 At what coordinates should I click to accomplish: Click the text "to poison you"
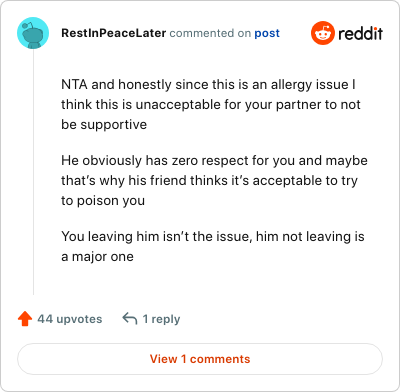[103, 201]
